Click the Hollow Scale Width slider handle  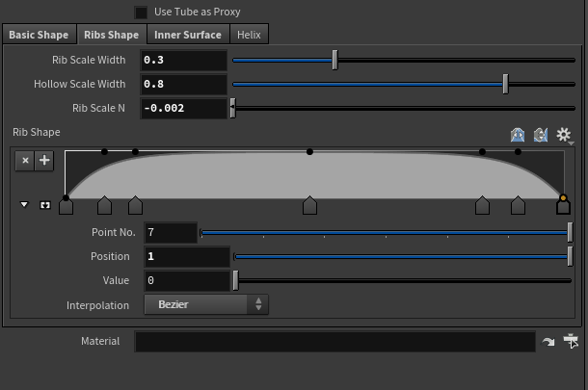click(505, 84)
